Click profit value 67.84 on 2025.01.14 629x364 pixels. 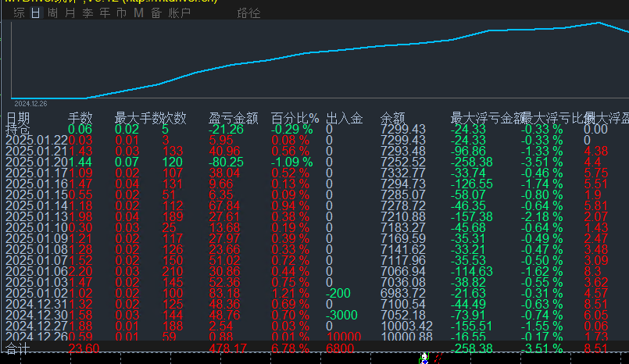click(x=225, y=205)
